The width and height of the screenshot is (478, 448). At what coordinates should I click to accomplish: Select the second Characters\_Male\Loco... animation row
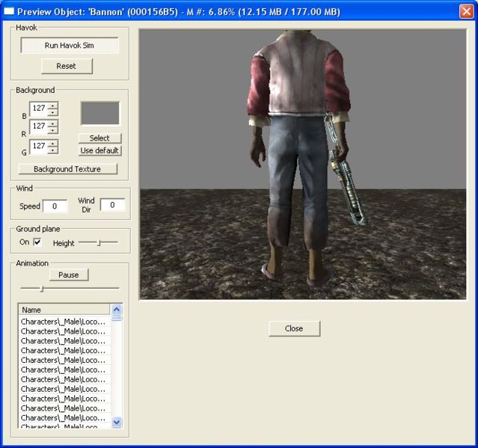(x=64, y=331)
